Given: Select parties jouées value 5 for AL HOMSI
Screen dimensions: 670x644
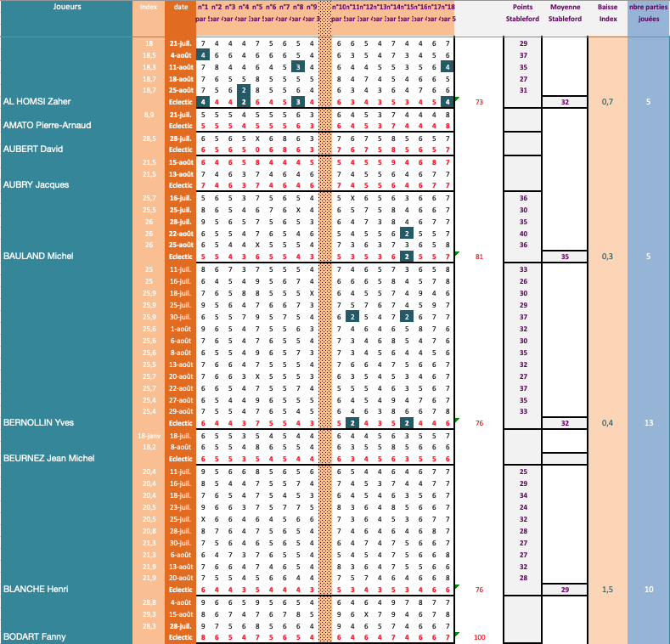Looking at the screenshot, I should click(x=648, y=102).
